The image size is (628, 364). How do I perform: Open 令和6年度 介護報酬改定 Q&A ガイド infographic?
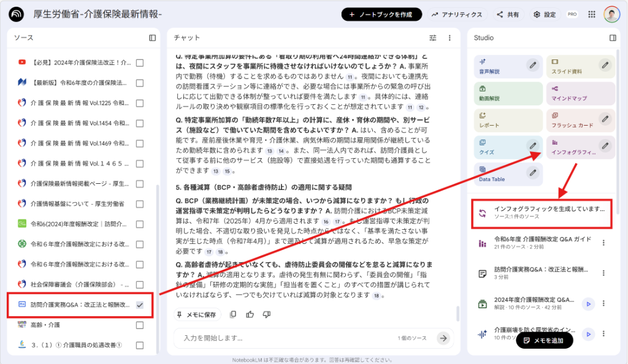click(542, 243)
